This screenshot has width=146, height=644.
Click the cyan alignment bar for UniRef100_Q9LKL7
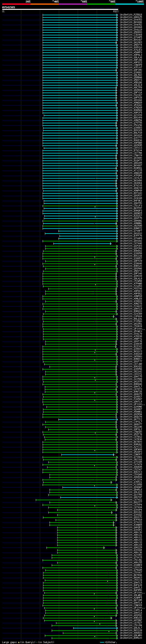tap(96, 628)
